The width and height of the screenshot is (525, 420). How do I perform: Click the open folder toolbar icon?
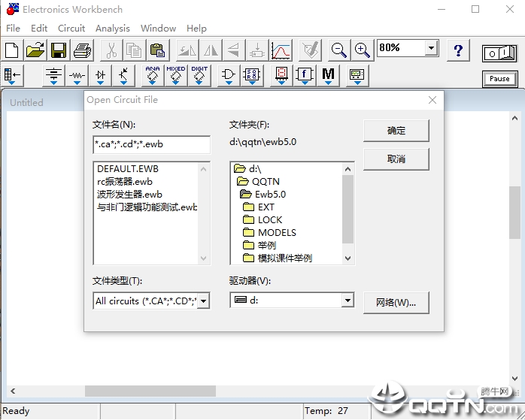click(x=35, y=50)
